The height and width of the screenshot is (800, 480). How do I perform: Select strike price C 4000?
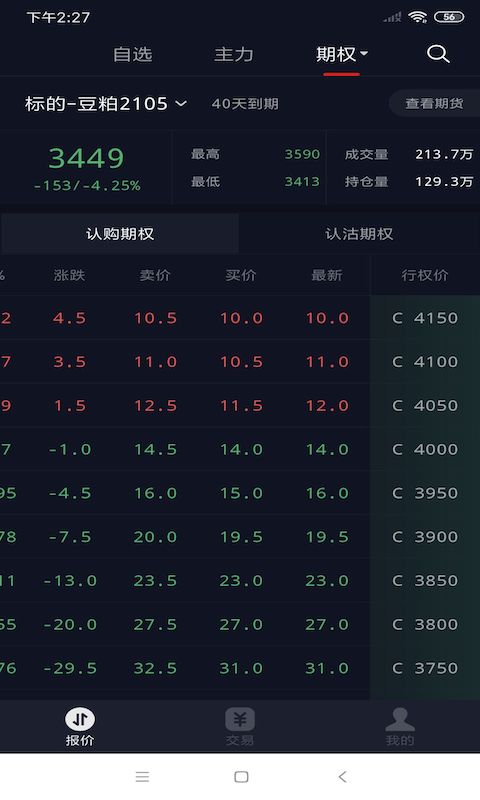tap(425, 449)
